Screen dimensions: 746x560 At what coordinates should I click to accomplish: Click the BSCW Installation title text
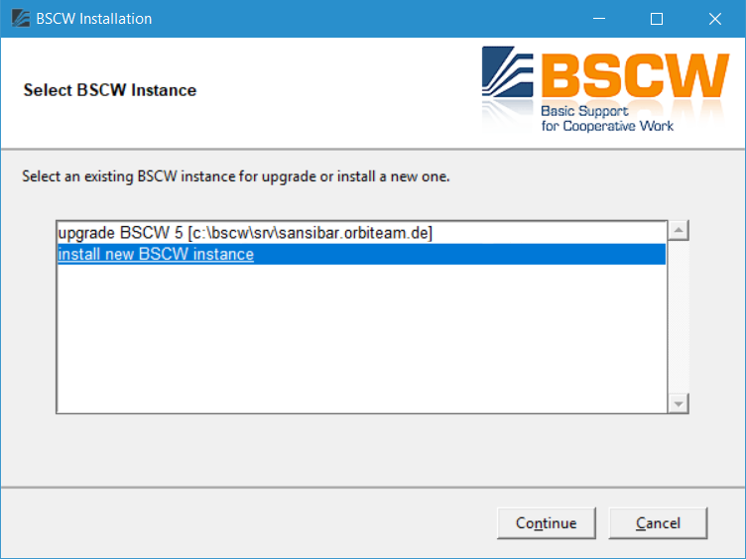click(x=94, y=19)
